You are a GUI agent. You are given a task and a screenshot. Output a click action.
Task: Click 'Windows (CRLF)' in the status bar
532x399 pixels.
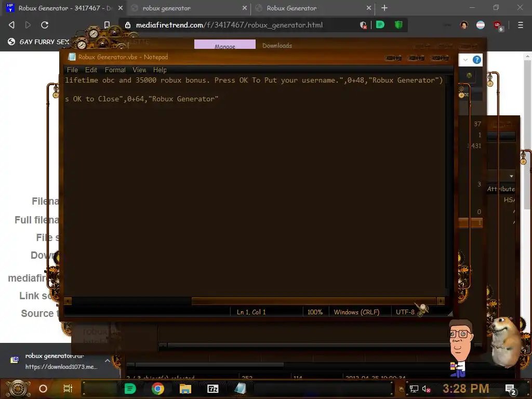[356, 312]
